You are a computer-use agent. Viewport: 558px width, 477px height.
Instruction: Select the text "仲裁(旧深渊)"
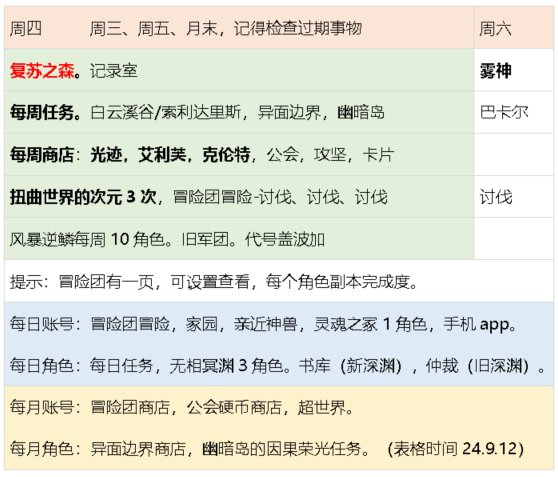tap(478, 366)
